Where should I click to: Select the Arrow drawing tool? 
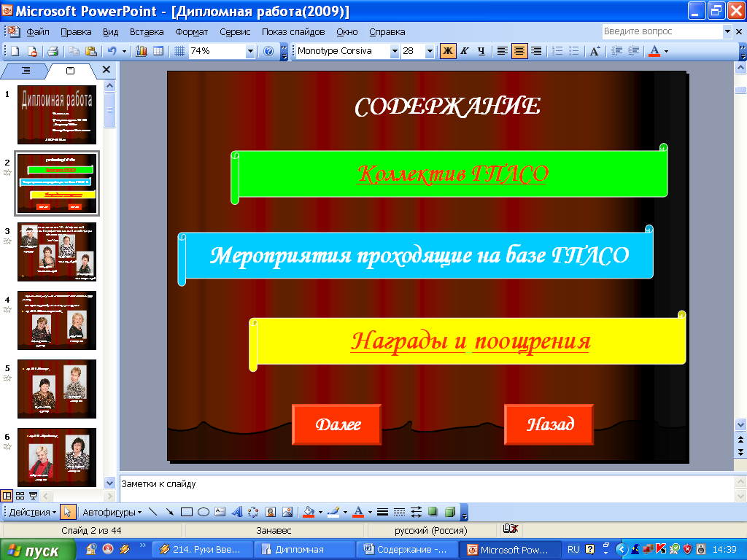coord(169,512)
